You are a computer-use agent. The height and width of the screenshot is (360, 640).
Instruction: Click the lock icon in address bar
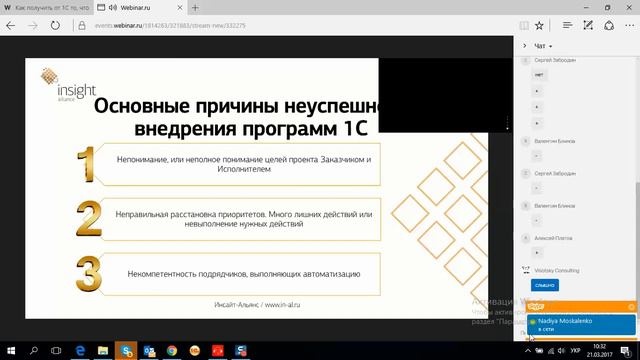point(82,25)
